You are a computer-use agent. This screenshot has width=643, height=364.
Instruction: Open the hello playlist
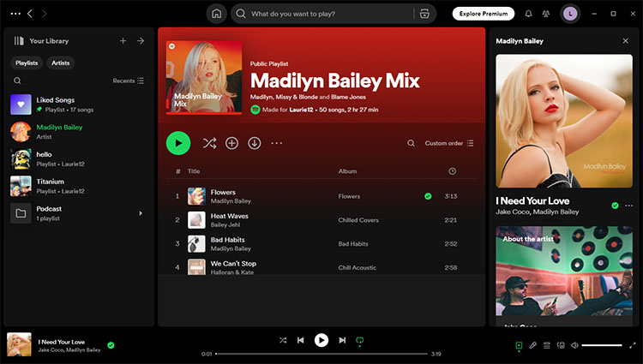coord(78,158)
